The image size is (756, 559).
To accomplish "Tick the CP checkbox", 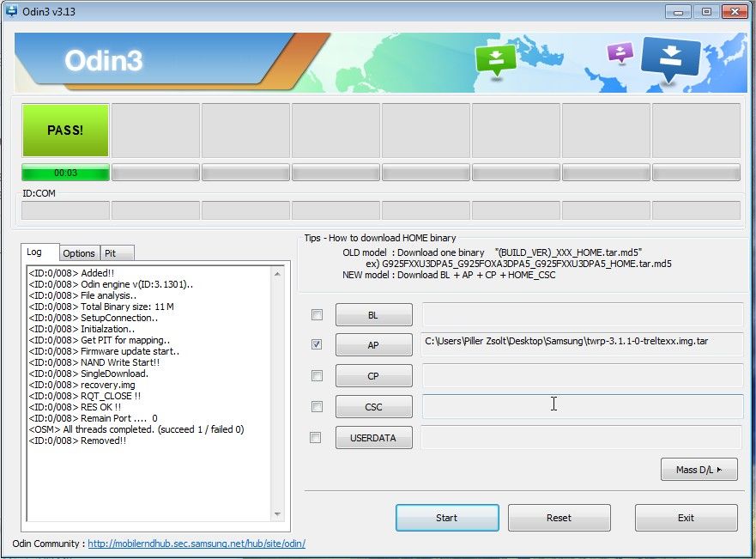I will [x=317, y=376].
